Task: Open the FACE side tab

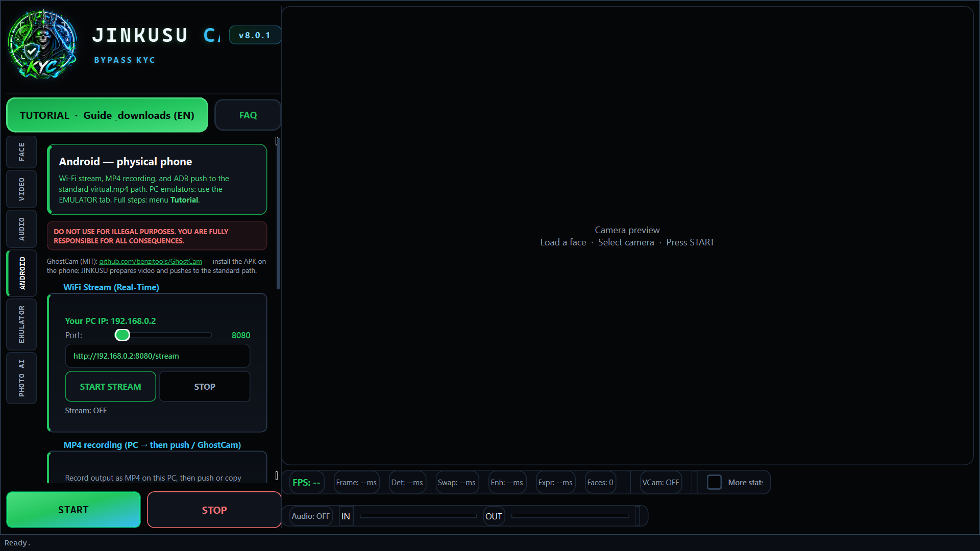Action: click(21, 152)
